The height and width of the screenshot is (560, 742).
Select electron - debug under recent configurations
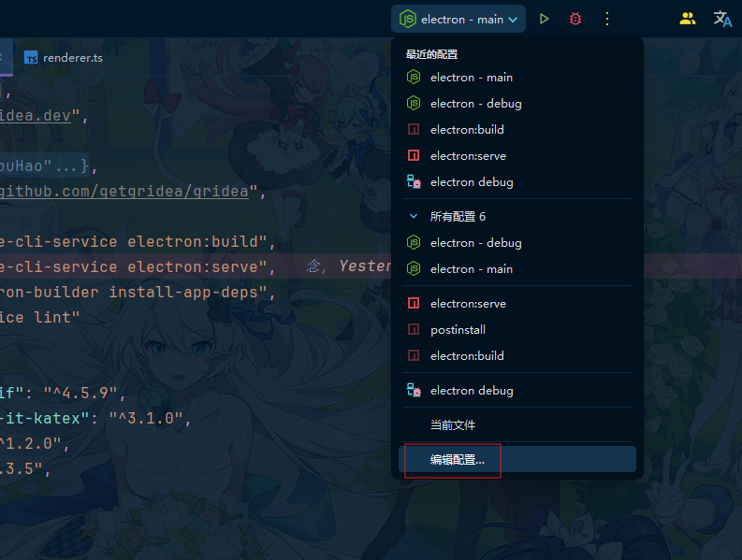tap(475, 104)
